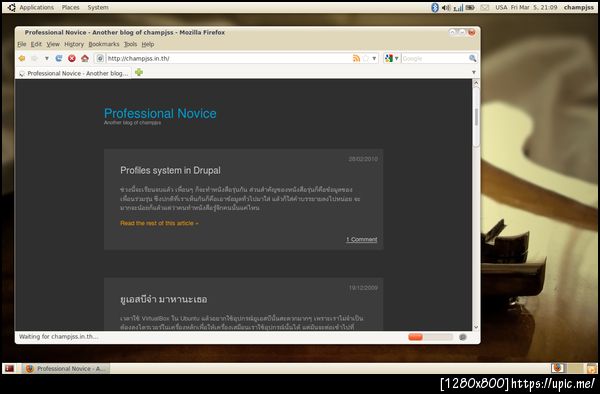Click Read the rest of this article link
Viewport: 600px width, 394px height.
159,223
